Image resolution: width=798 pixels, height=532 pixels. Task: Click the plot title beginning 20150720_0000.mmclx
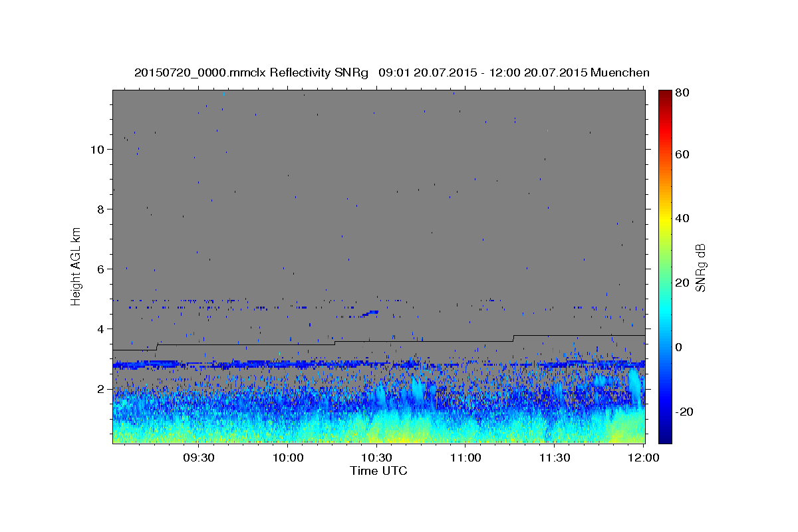(x=392, y=72)
